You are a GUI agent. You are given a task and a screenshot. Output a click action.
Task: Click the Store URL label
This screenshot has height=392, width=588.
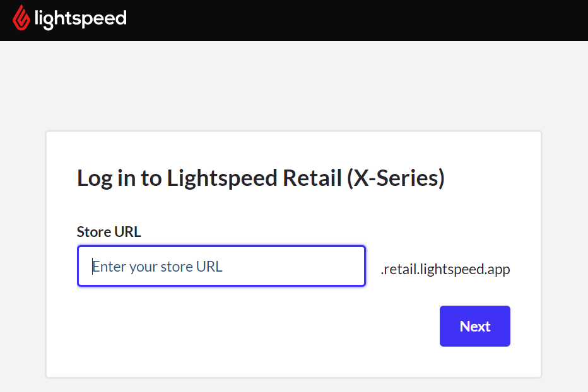[107, 231]
